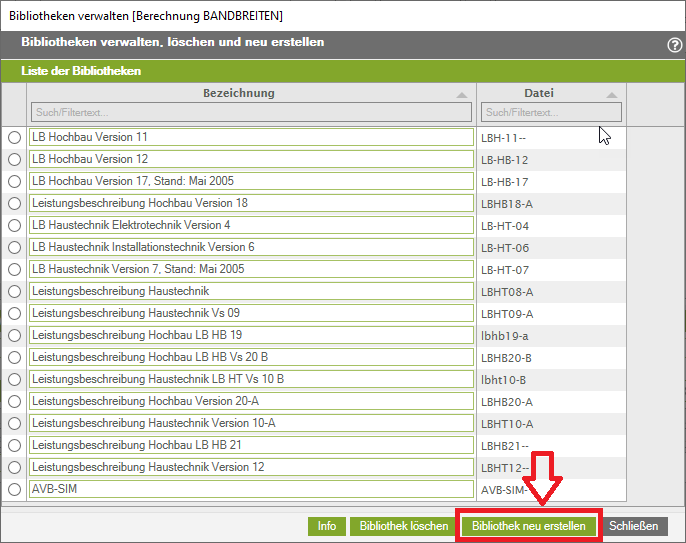Click the Bezeichnung column header
Screen dimensions: 686x543
(238, 93)
